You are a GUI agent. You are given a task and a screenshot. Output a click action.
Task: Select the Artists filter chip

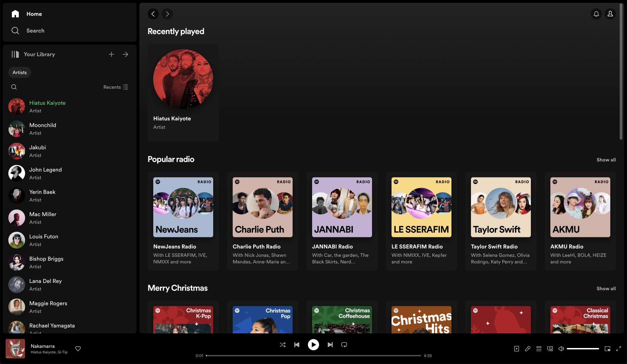click(20, 72)
